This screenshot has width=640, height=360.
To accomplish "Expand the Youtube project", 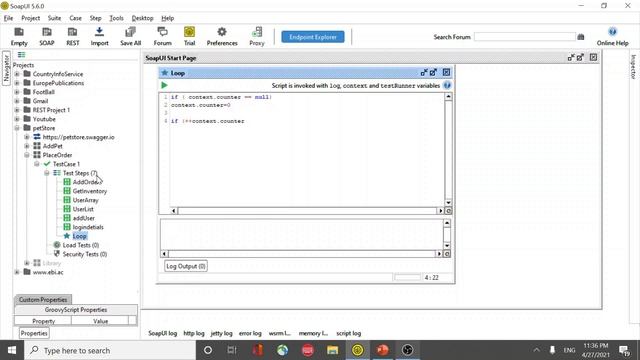I will click(17, 119).
